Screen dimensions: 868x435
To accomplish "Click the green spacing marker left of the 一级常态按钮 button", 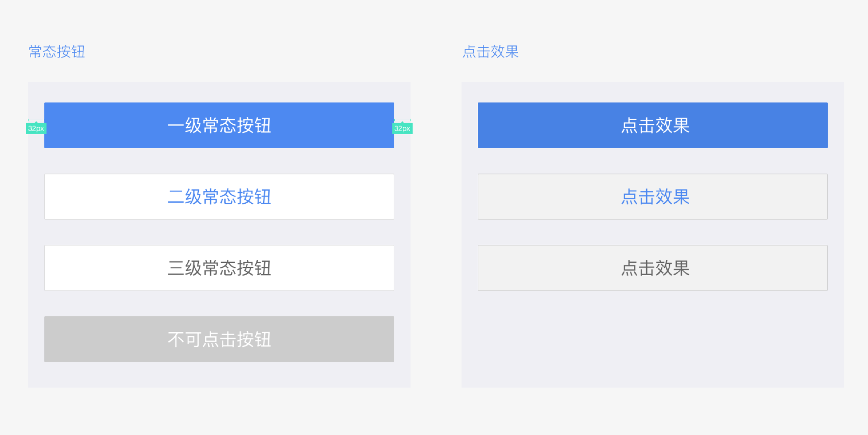I will [x=36, y=128].
